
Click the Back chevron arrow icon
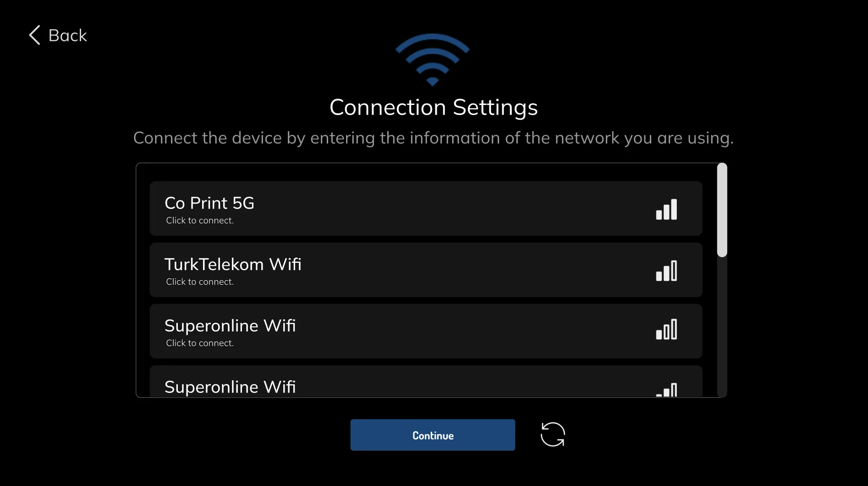pos(35,35)
